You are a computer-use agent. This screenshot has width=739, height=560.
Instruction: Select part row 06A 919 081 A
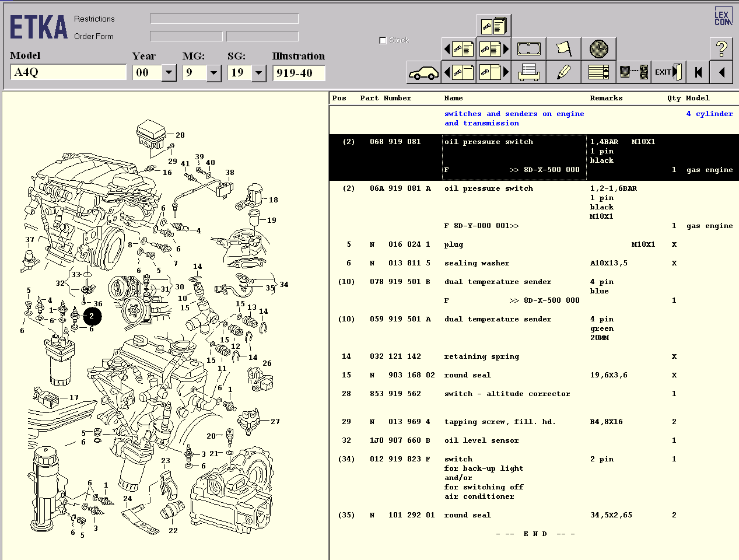point(534,207)
